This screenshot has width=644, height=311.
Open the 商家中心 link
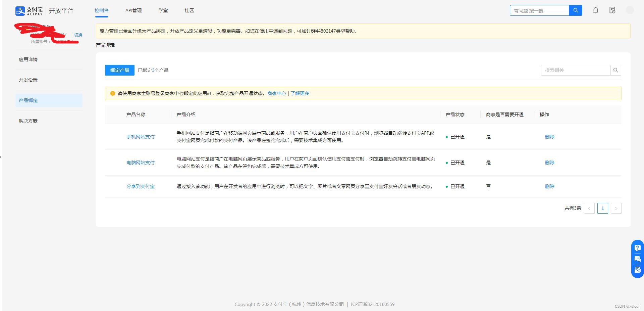pyautogui.click(x=277, y=93)
